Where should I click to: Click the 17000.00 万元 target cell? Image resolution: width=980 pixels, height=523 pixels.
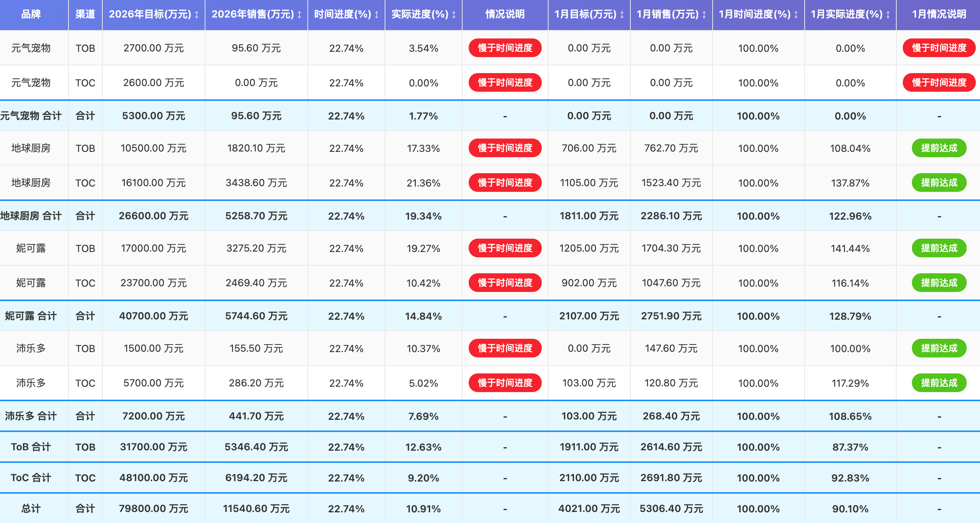(x=154, y=248)
